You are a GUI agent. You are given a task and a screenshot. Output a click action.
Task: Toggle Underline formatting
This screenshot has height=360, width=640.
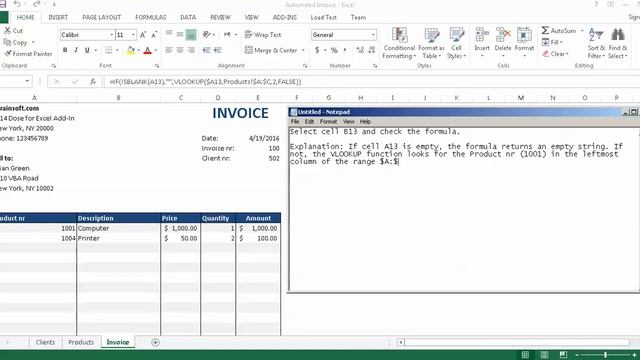(87, 50)
